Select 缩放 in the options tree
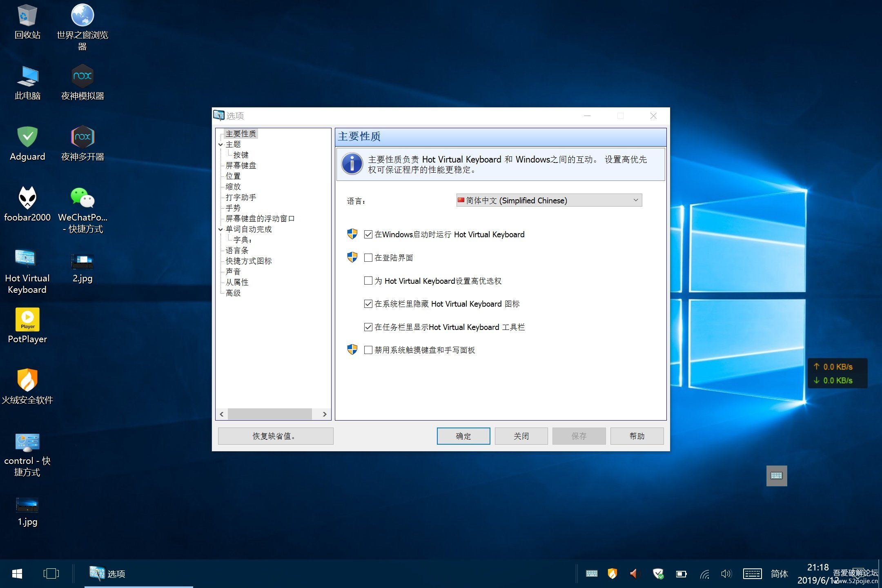This screenshot has height=588, width=882. tap(233, 187)
